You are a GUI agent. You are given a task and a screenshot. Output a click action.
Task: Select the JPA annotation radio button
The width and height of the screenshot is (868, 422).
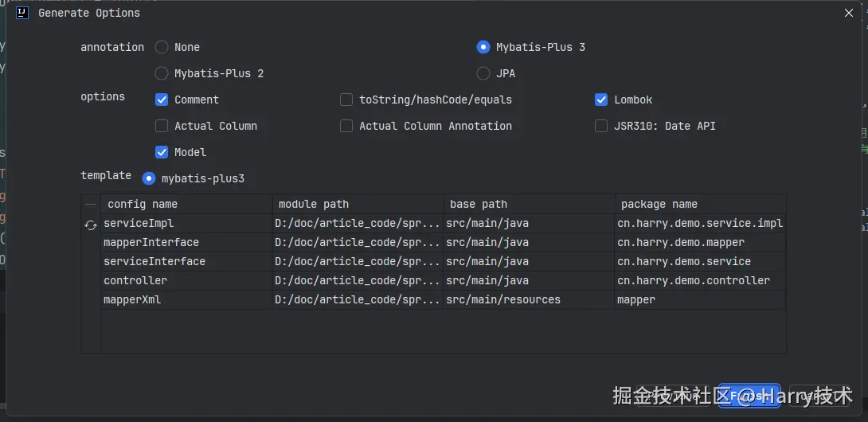[x=483, y=73]
